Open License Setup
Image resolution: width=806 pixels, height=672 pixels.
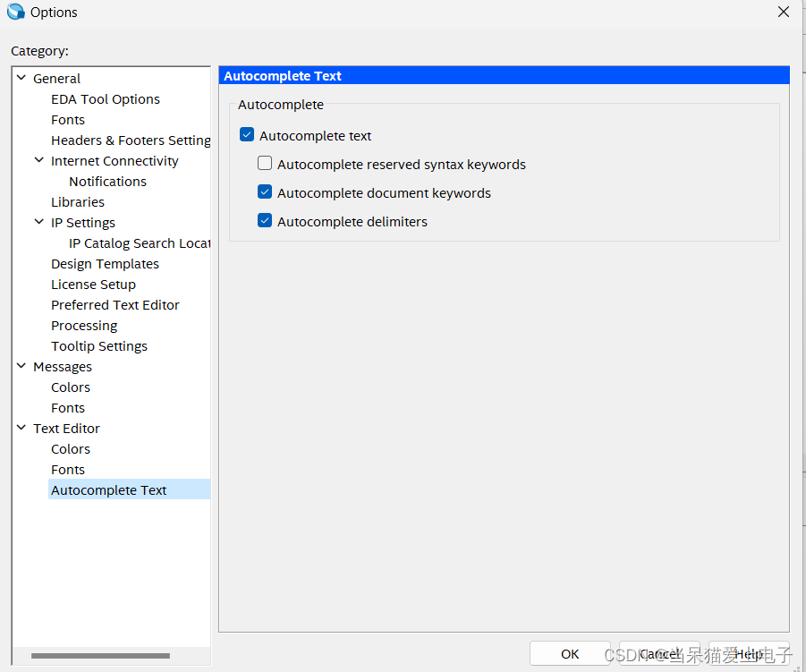pos(94,285)
